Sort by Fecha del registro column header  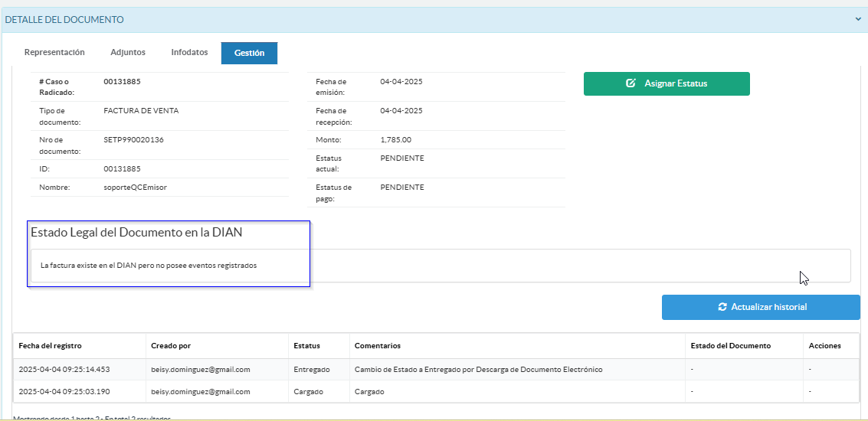pyautogui.click(x=50, y=346)
